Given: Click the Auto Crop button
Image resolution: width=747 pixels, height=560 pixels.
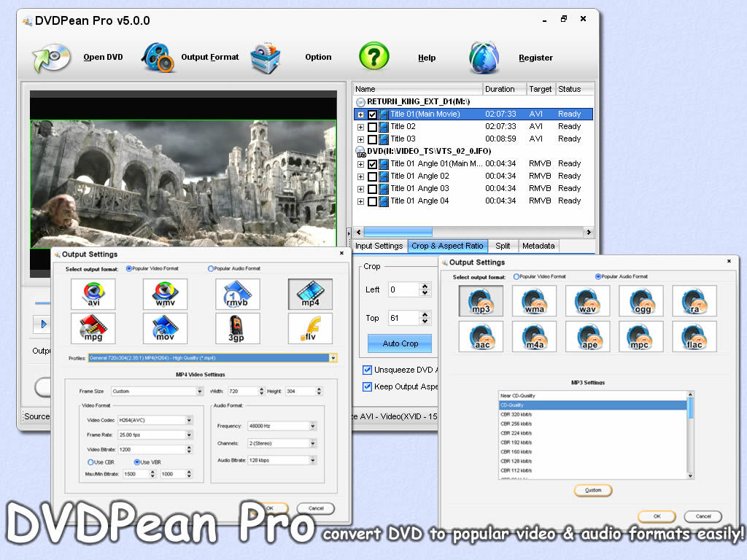Looking at the screenshot, I should click(400, 343).
